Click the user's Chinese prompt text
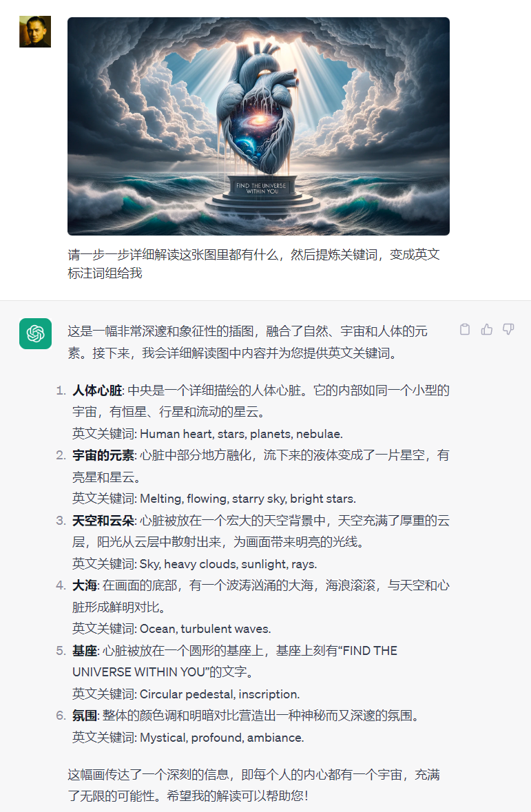 [254, 264]
